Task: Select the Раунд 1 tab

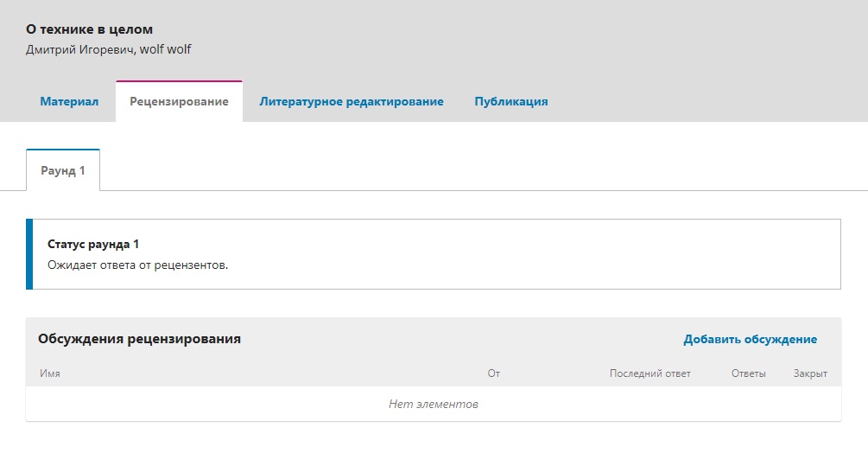Action: [63, 170]
